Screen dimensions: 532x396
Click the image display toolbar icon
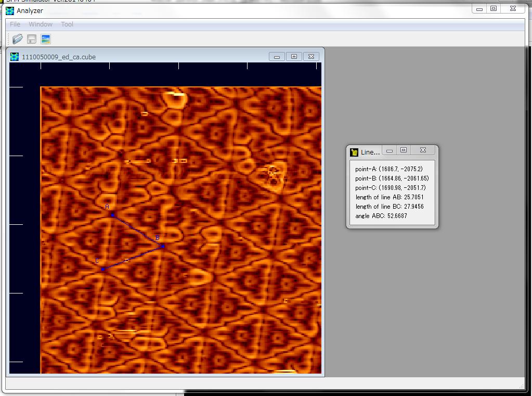(45, 39)
